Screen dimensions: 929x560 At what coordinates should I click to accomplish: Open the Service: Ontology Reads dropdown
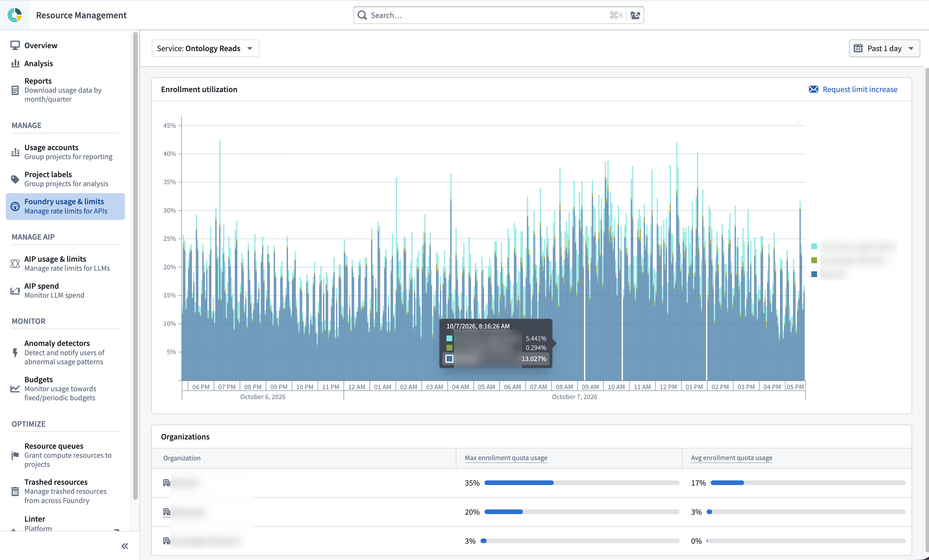(x=206, y=48)
